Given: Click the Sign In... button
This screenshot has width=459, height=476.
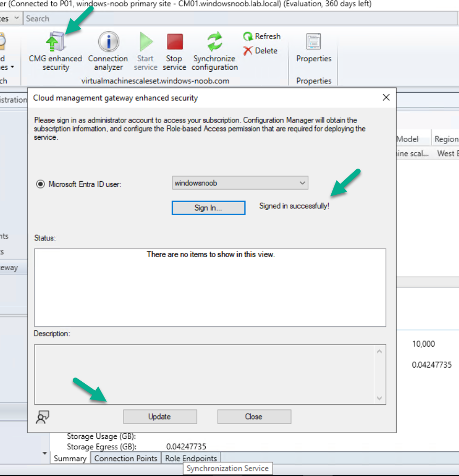Looking at the screenshot, I should 208,208.
